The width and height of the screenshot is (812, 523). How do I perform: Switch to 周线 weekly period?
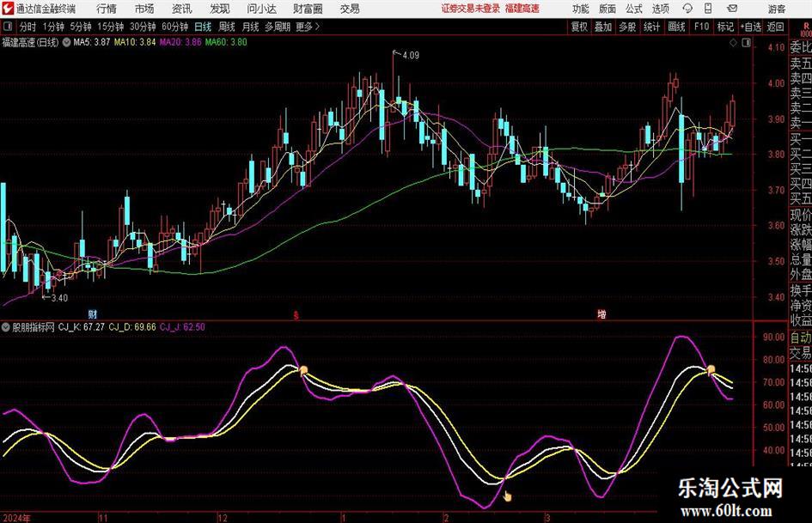[x=227, y=27]
